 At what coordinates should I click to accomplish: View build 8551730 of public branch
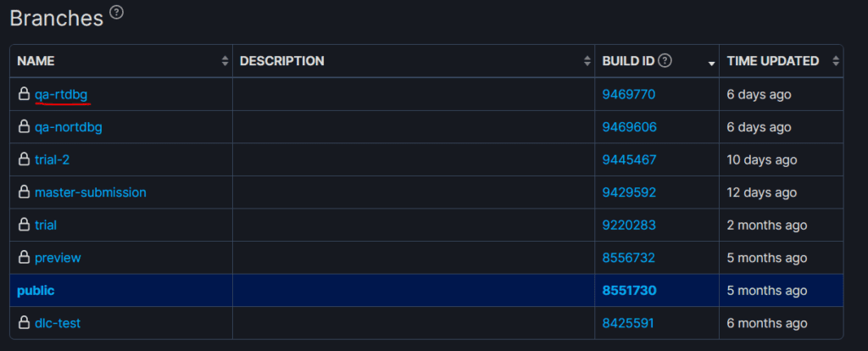pyautogui.click(x=629, y=290)
